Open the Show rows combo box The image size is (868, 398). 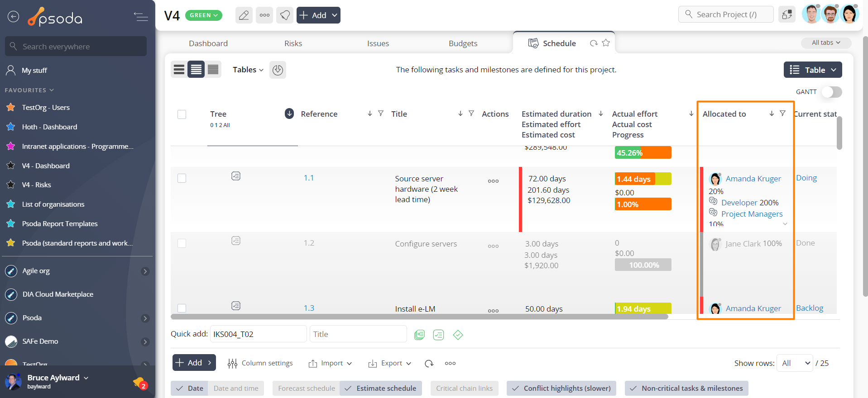tap(795, 363)
